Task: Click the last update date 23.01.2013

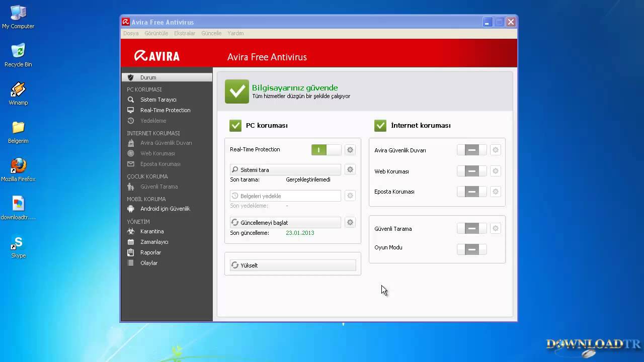Action: click(300, 233)
